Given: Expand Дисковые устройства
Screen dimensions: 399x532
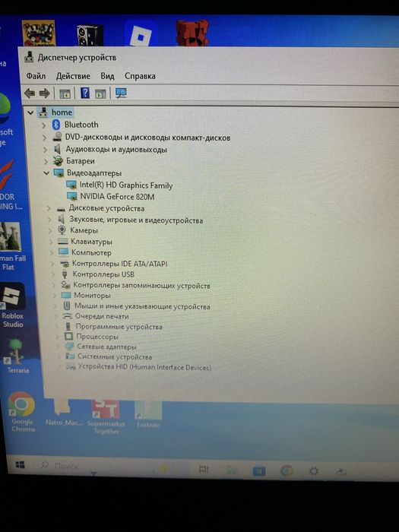Looking at the screenshot, I should pos(49,208).
